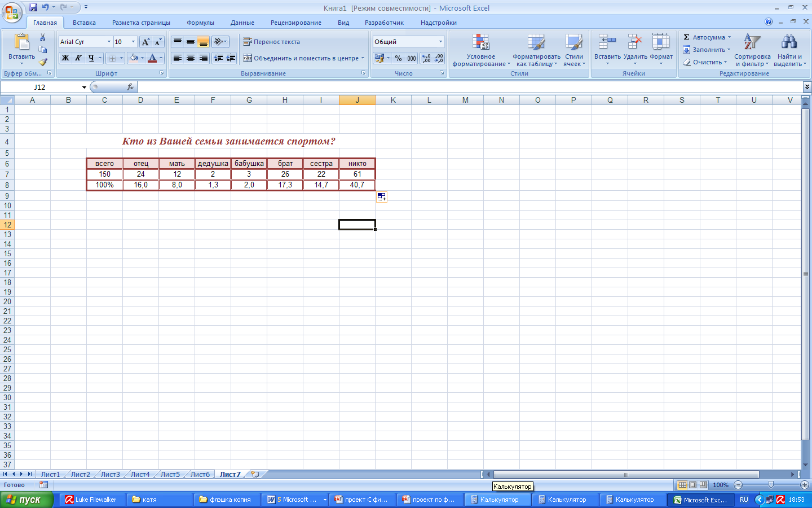Open the Format cells menu icon
The width and height of the screenshot is (812, 508).
[x=661, y=43]
